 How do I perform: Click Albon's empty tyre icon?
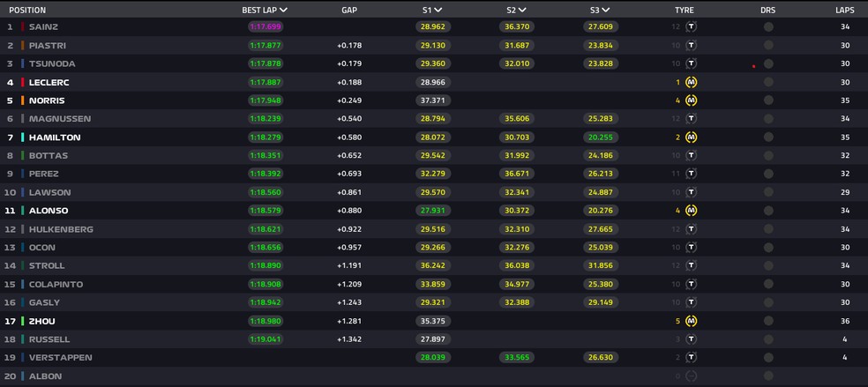pos(691,376)
